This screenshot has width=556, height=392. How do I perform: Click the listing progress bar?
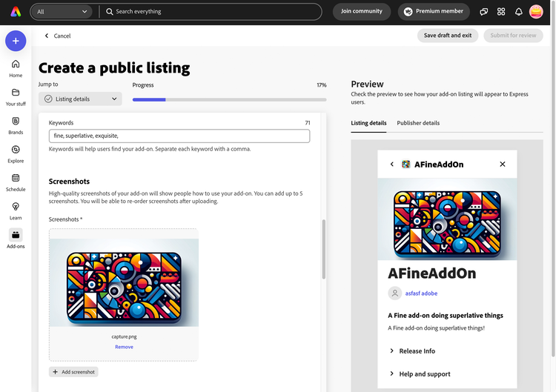tap(229, 100)
